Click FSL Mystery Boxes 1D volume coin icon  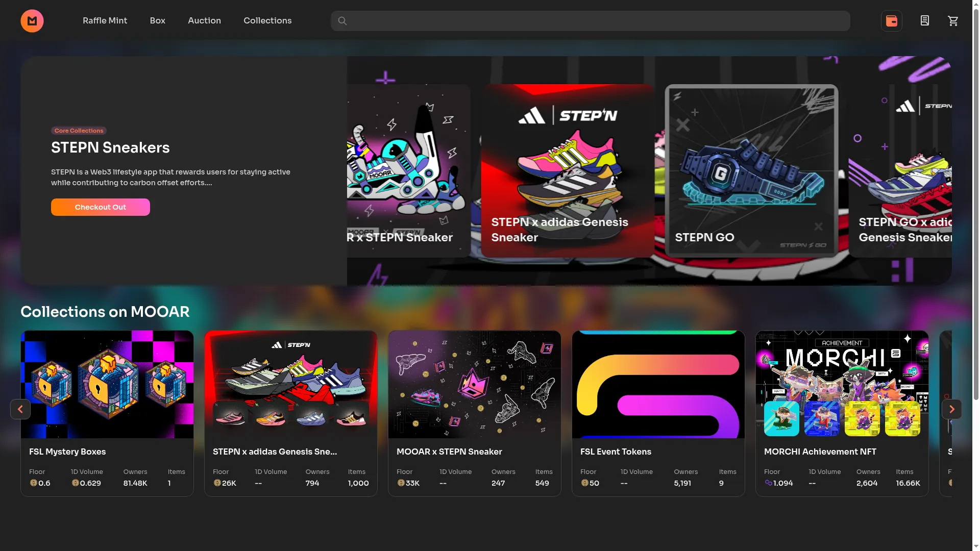(75, 483)
